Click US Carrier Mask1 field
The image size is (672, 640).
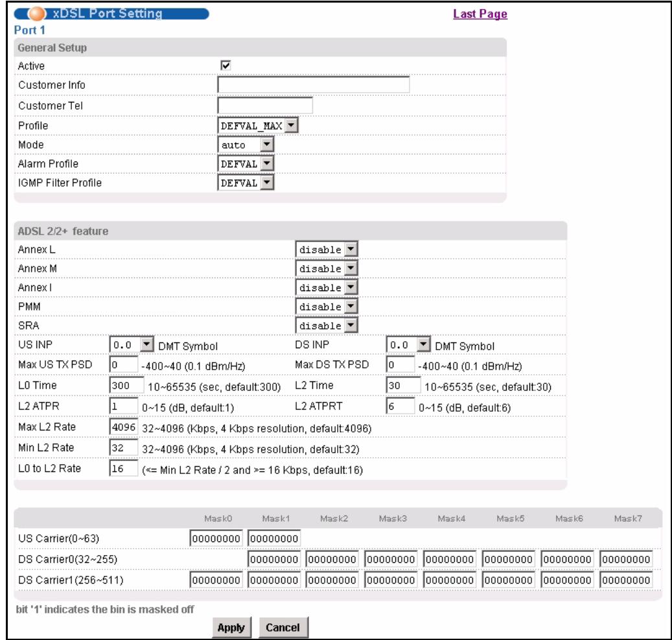(274, 538)
